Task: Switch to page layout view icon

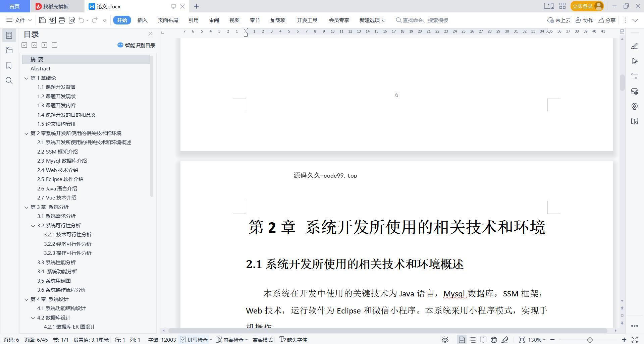Action: pyautogui.click(x=462, y=340)
